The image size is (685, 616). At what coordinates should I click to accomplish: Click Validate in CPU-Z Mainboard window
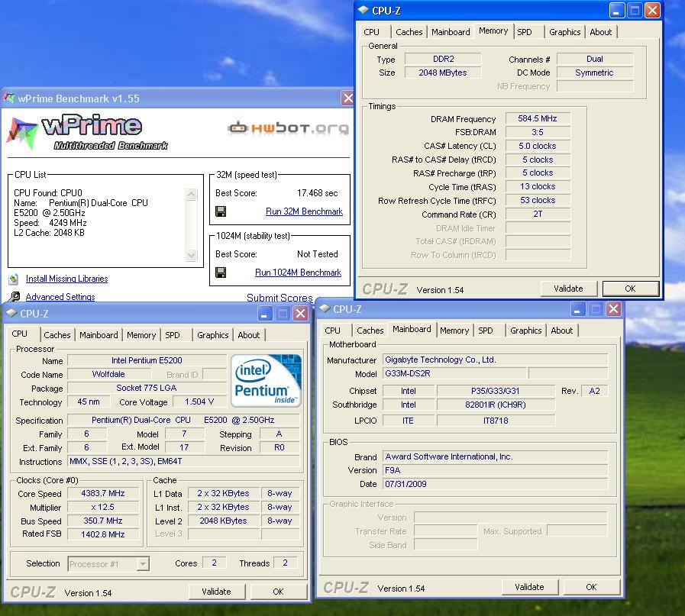point(529,587)
